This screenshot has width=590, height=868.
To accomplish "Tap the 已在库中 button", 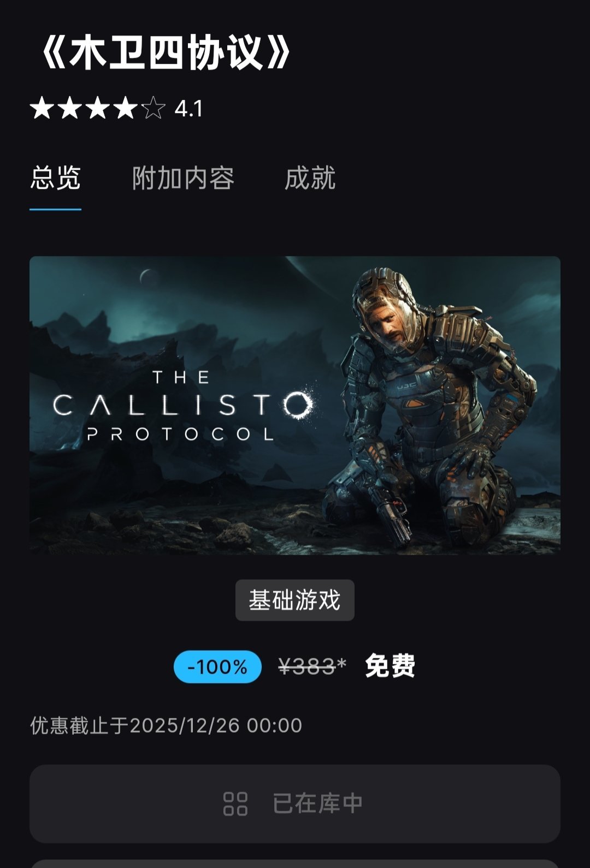I will coord(295,804).
